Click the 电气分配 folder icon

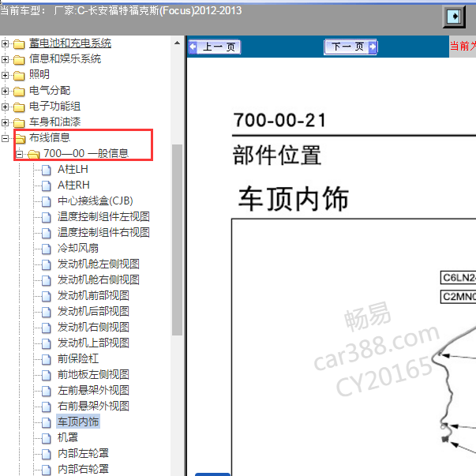click(x=19, y=92)
